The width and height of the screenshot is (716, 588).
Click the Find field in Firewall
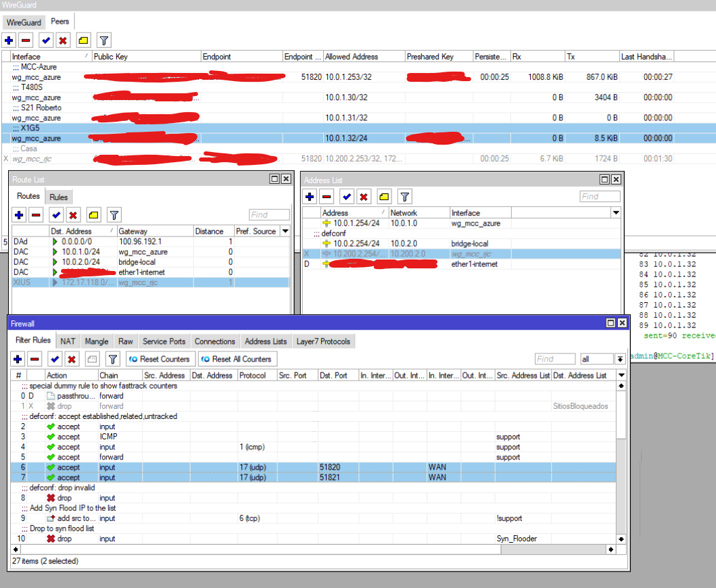click(x=555, y=360)
